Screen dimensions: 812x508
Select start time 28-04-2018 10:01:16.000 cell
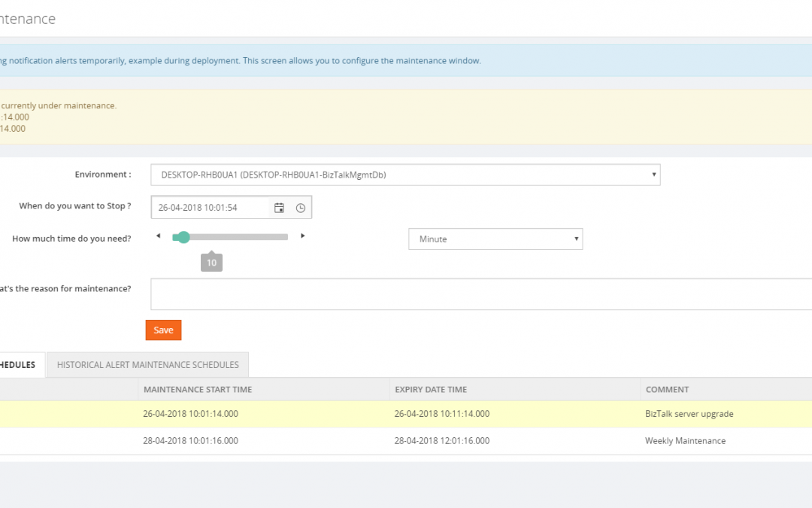pos(190,440)
